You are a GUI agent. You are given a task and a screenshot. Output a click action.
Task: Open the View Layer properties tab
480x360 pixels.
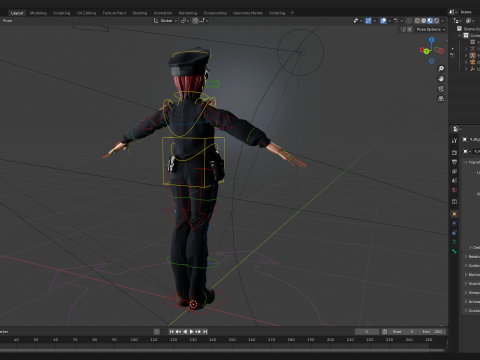(x=454, y=171)
